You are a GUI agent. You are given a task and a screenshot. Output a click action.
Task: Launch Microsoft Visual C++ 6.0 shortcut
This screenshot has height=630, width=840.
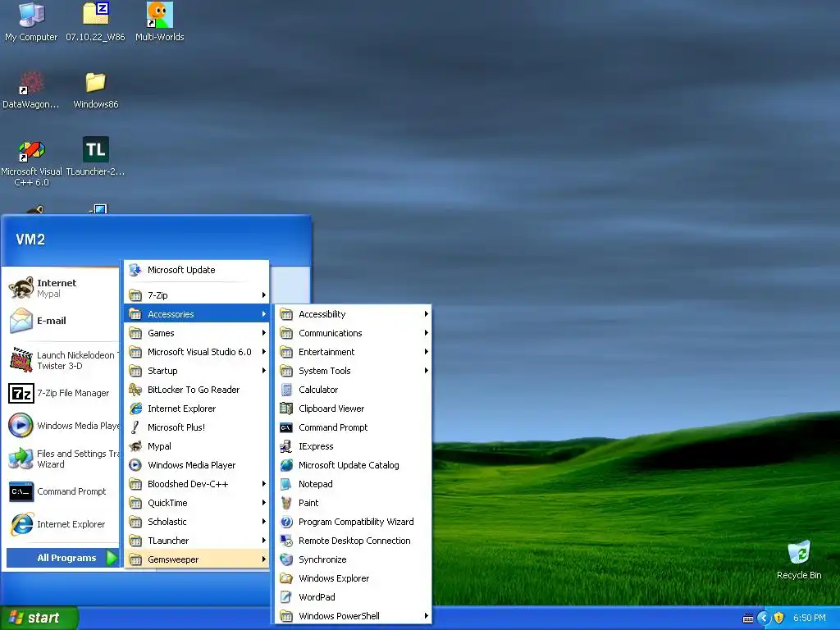(31, 162)
